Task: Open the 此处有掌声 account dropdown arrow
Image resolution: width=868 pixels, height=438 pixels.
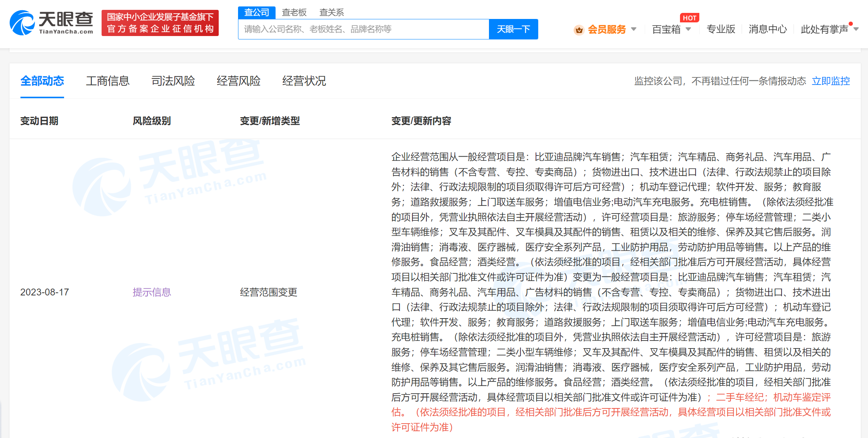Action: (856, 29)
